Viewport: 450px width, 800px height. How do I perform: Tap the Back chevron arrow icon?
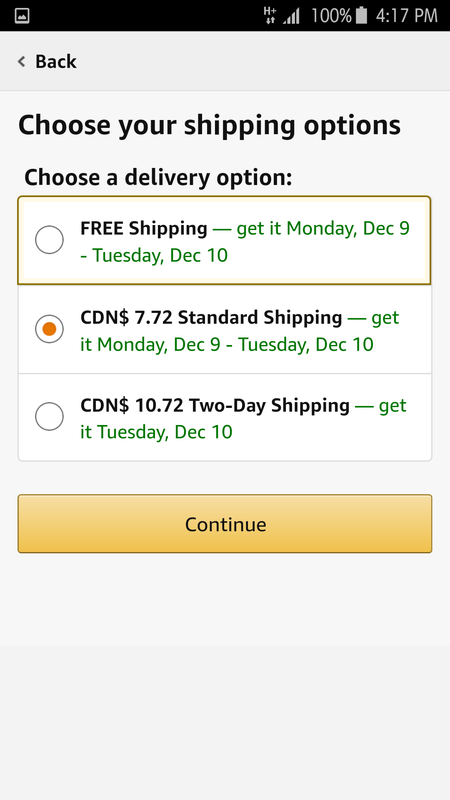[21, 62]
